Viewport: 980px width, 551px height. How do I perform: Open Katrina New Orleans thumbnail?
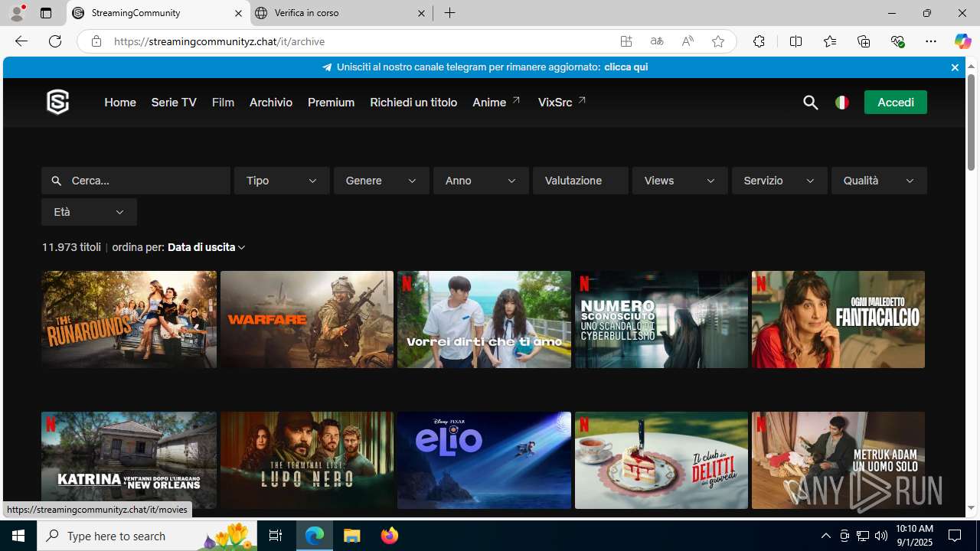tap(129, 460)
